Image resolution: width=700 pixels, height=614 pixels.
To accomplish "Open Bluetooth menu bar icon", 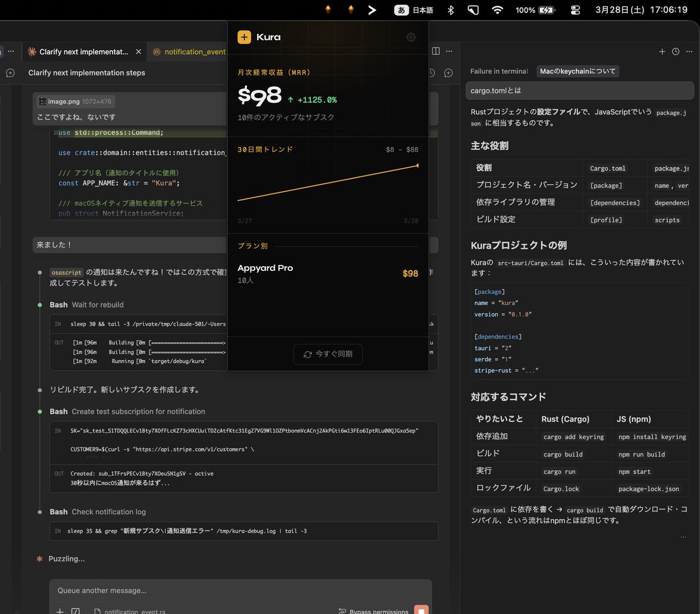I will click(x=450, y=10).
